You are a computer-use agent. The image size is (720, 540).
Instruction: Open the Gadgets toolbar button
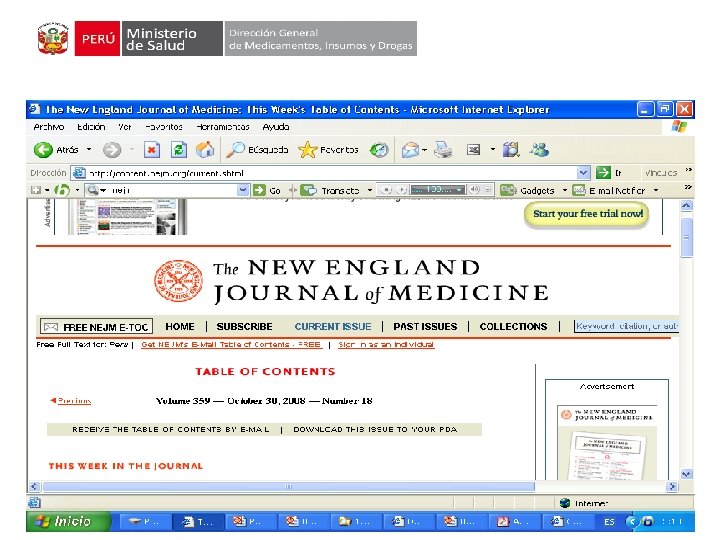[x=527, y=190]
